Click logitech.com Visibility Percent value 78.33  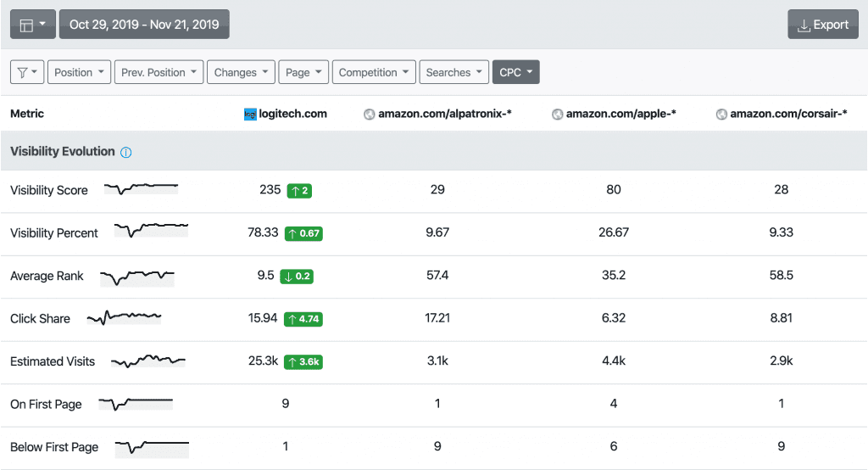coord(263,232)
